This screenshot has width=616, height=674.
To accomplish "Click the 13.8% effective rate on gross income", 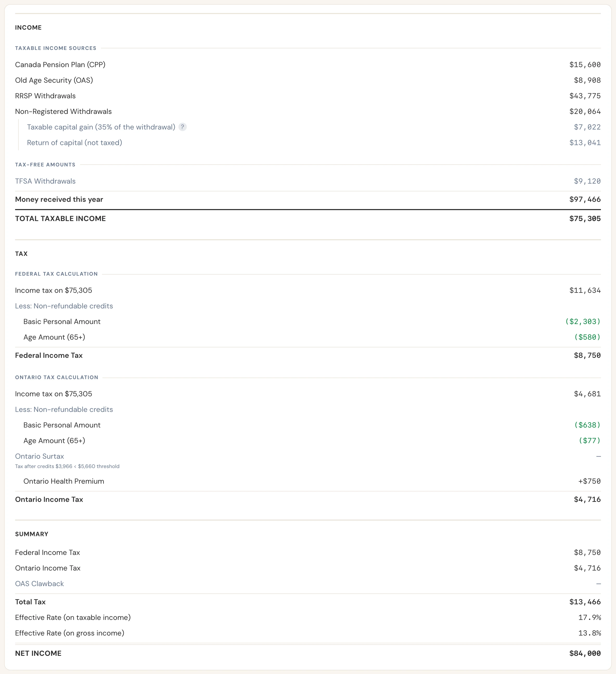I will (x=589, y=633).
